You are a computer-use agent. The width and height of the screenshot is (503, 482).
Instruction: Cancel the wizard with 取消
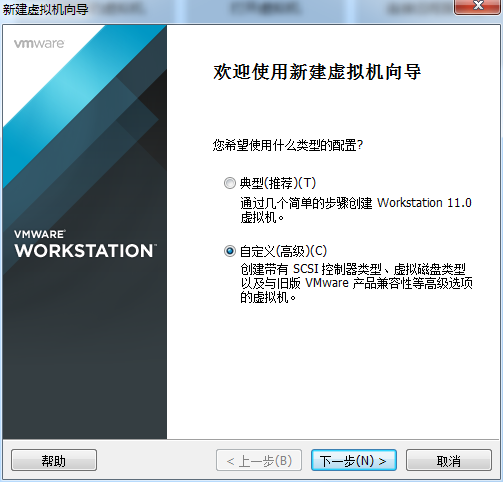click(449, 460)
